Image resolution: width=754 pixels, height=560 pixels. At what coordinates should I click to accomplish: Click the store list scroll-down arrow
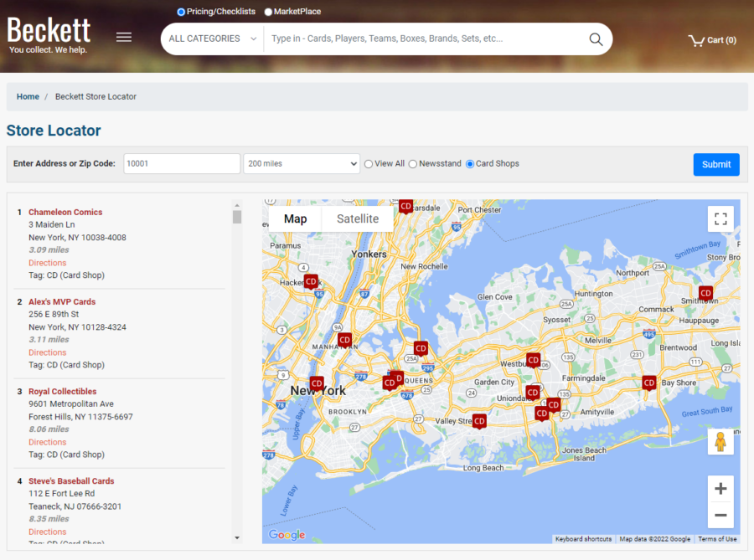point(236,538)
